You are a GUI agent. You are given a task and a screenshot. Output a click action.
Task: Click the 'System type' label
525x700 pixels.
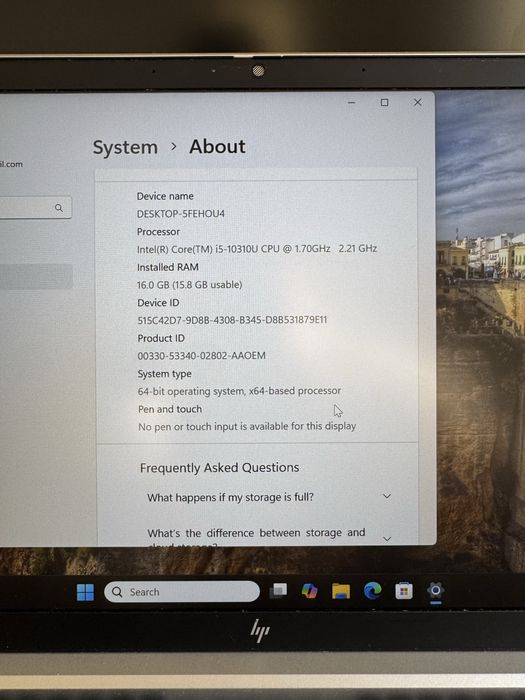pyautogui.click(x=164, y=374)
